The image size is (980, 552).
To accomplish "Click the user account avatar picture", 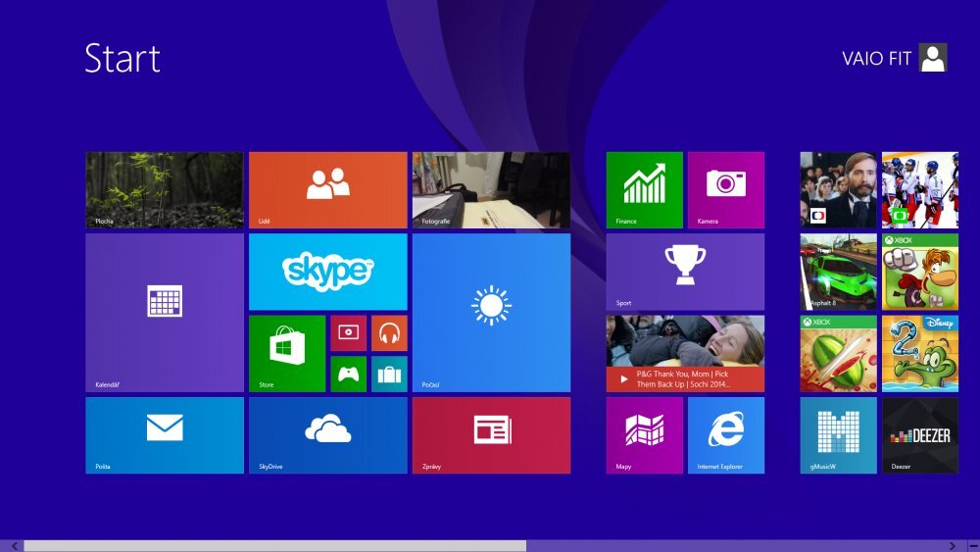I will (x=933, y=58).
